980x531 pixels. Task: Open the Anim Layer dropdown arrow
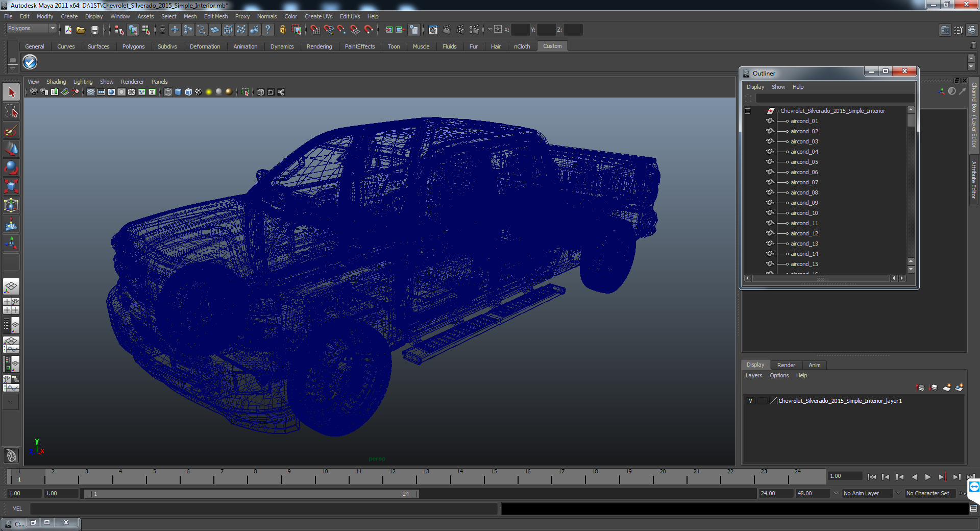836,493
